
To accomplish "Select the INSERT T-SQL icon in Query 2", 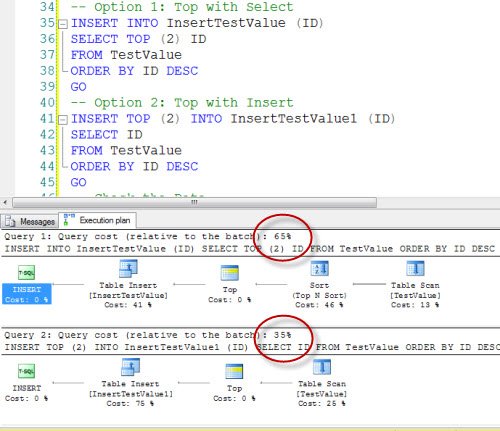I will click(26, 371).
